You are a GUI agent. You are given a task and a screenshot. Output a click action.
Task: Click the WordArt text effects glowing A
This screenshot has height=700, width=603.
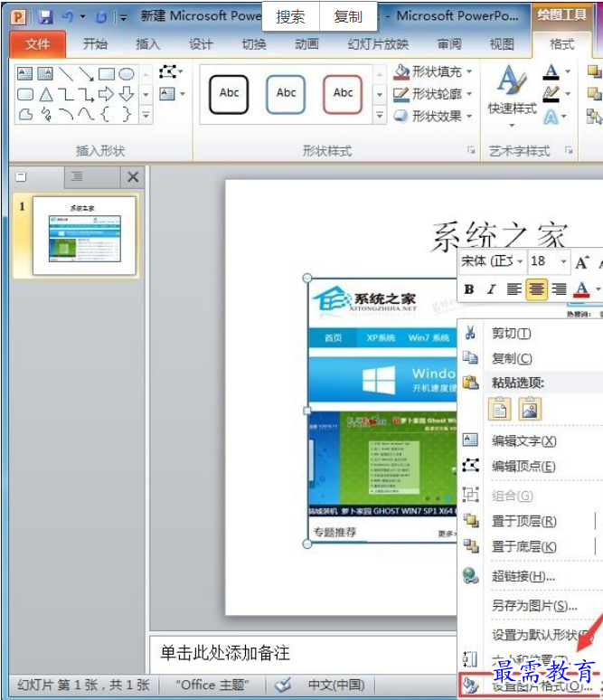pos(551,117)
